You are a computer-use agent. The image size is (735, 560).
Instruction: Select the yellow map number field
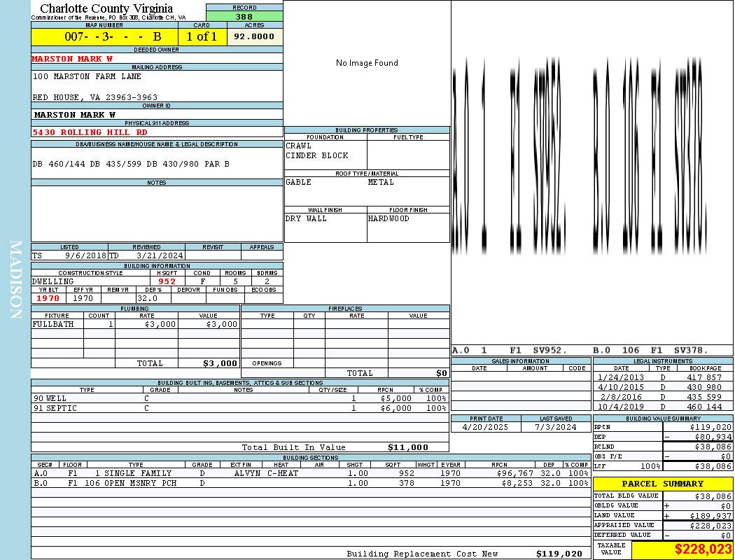pos(104,36)
